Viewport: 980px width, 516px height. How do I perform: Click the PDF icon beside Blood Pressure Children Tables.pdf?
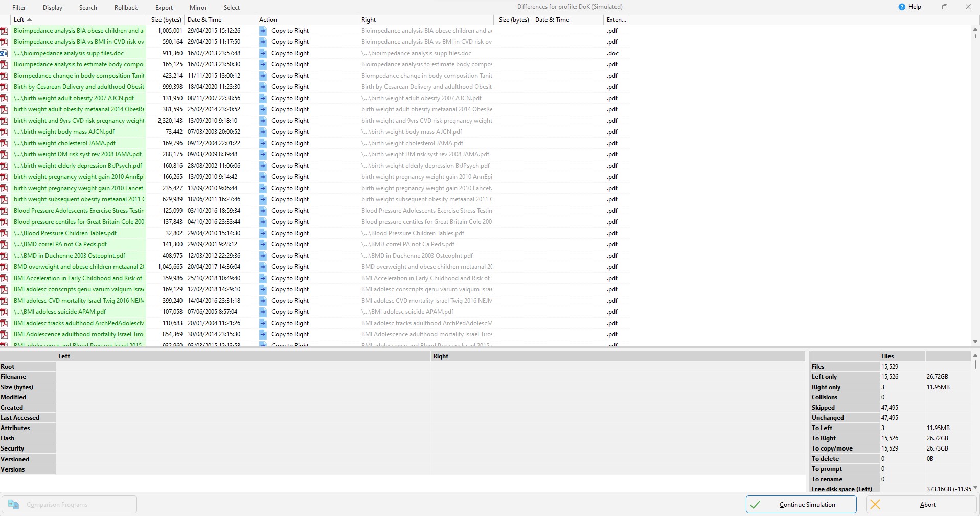pos(5,233)
